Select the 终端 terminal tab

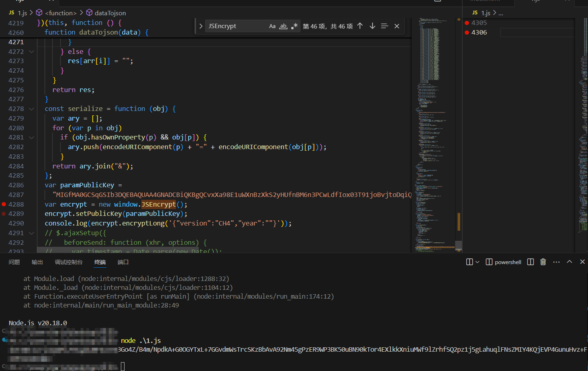100,262
